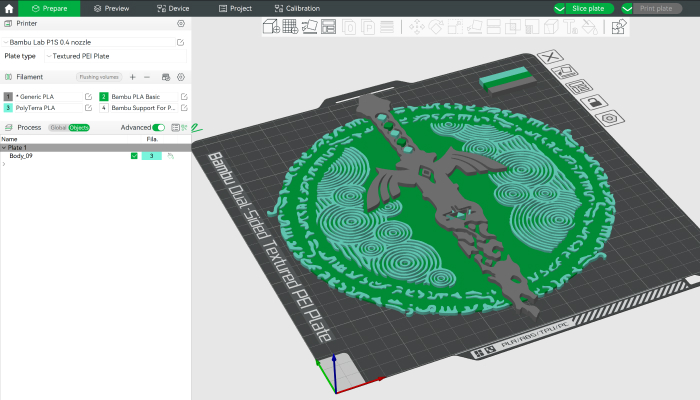The height and width of the screenshot is (400, 700).
Task: Edit the Bambu Lab P1S printer preset
Action: [x=180, y=42]
